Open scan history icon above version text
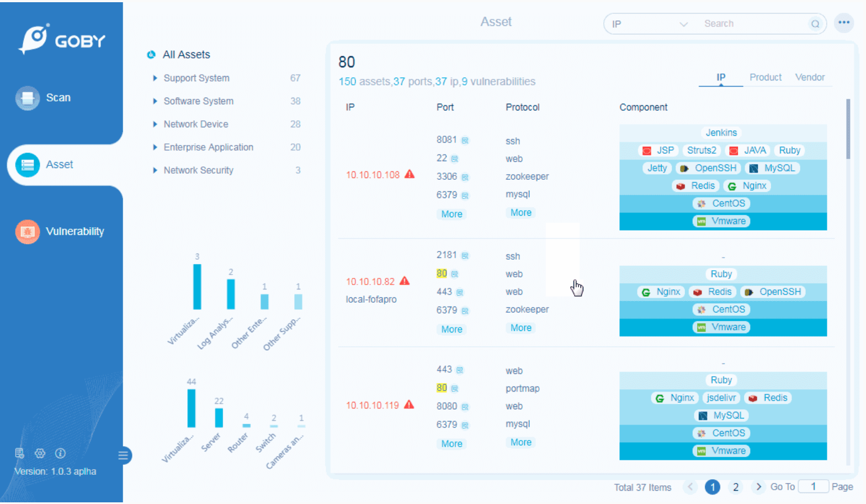The width and height of the screenshot is (866, 504). coord(19,453)
